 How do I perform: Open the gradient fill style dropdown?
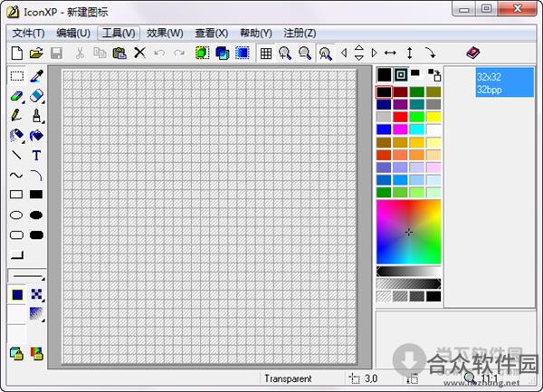click(x=36, y=314)
